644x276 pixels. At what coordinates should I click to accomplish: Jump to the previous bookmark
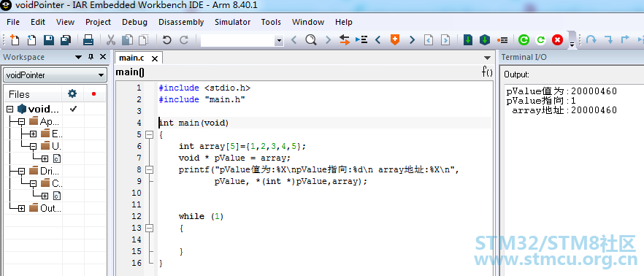(378, 40)
